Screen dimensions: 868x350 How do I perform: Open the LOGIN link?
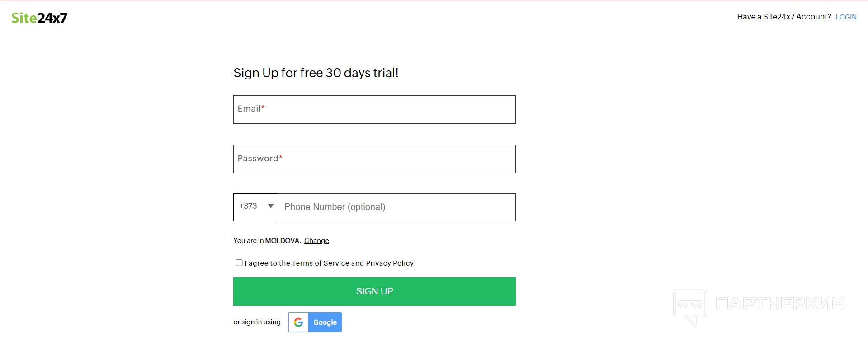click(x=846, y=17)
